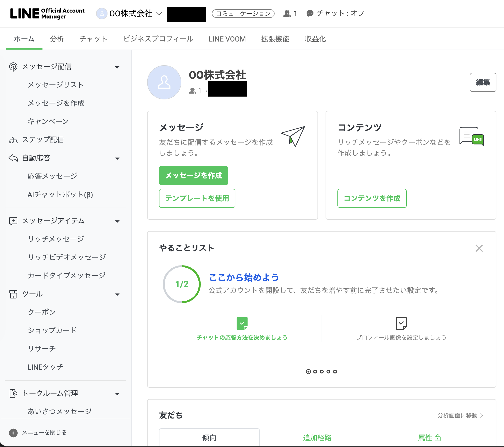This screenshot has height=447, width=504.
Task: Click the 1/2 progress circle
Action: pyautogui.click(x=182, y=284)
